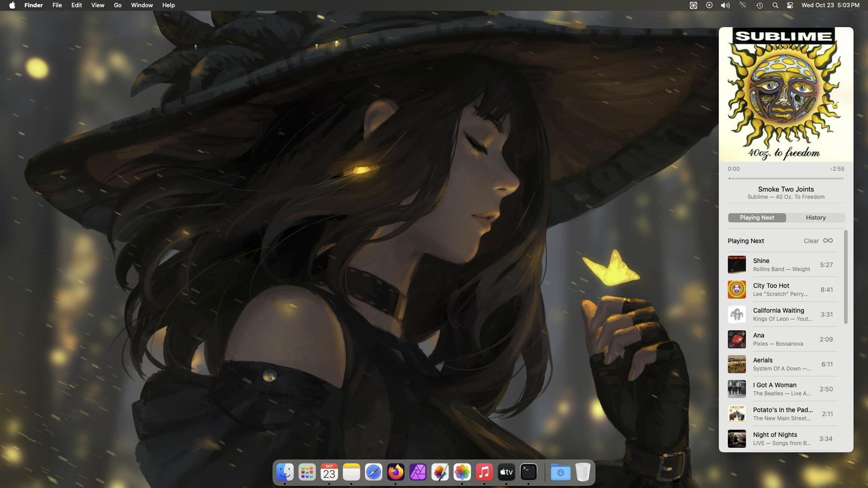Launch Affinity Photo from the Dock

418,473
